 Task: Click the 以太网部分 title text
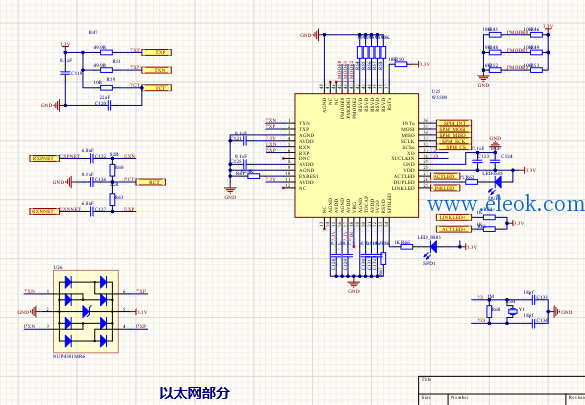point(194,393)
